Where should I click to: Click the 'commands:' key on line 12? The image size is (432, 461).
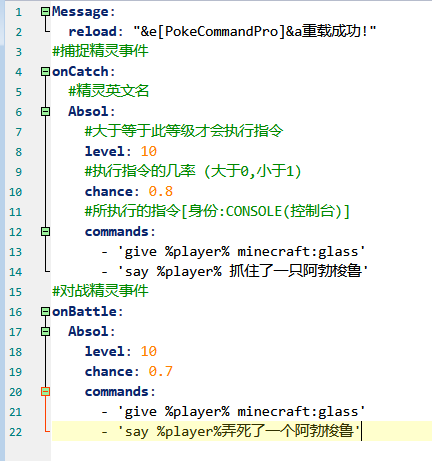tap(120, 231)
